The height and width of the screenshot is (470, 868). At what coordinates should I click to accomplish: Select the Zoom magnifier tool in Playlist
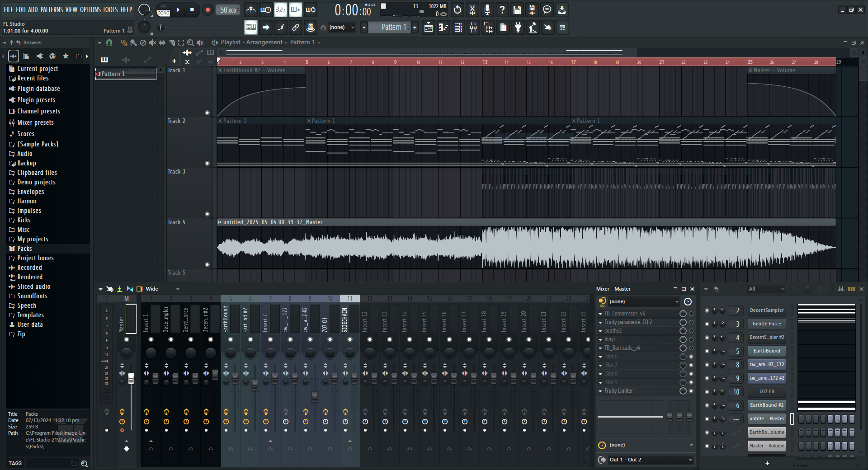coord(190,42)
